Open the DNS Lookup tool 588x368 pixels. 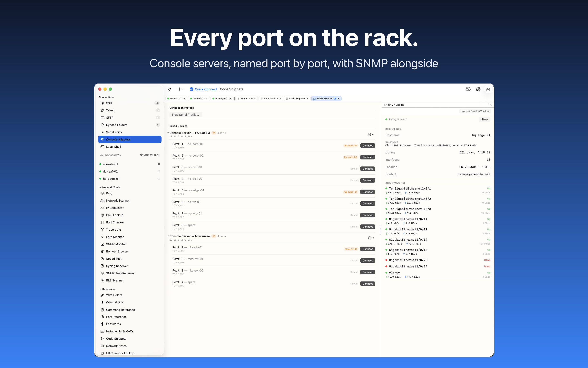point(130,215)
